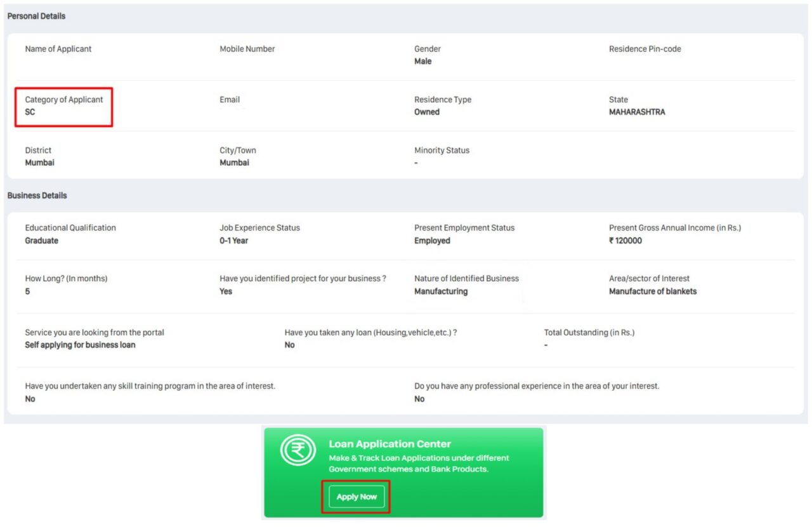Click the State value MAHARASHTRA
Screen dimensions: 812x527
coord(637,112)
